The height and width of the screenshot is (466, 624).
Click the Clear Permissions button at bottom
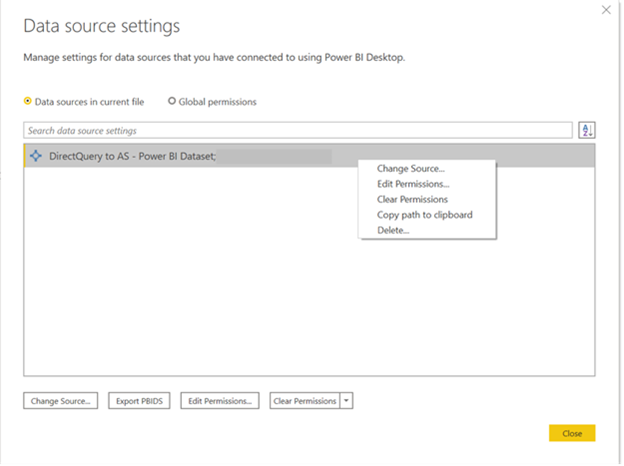305,401
